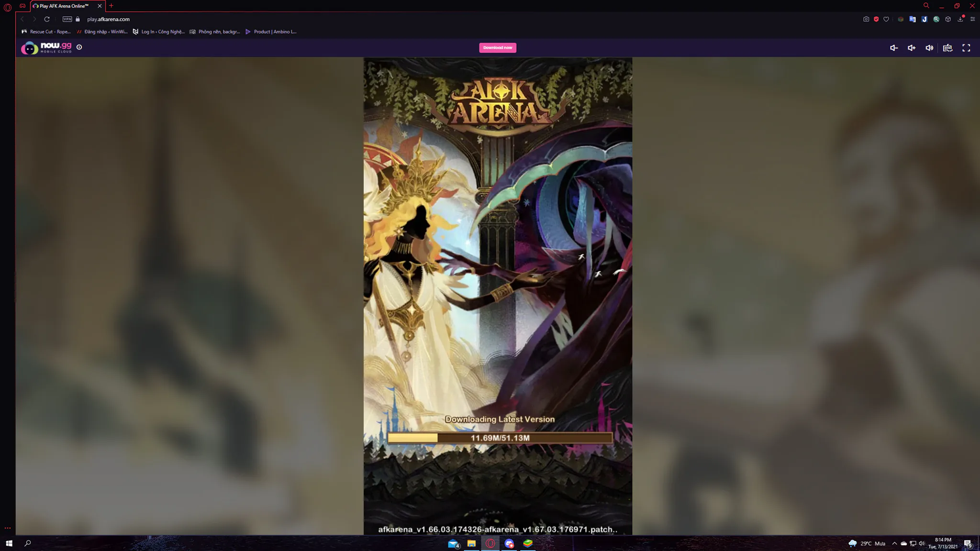Open the extensions cube menu
Screen dimensions: 980x551
tap(948, 19)
